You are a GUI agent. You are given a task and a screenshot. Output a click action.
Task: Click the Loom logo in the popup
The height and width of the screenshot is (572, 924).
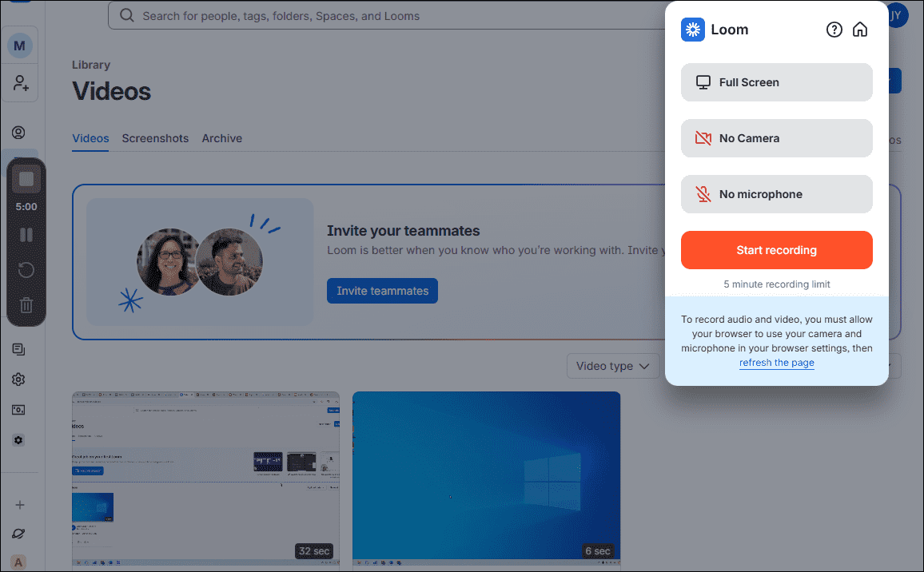[692, 30]
